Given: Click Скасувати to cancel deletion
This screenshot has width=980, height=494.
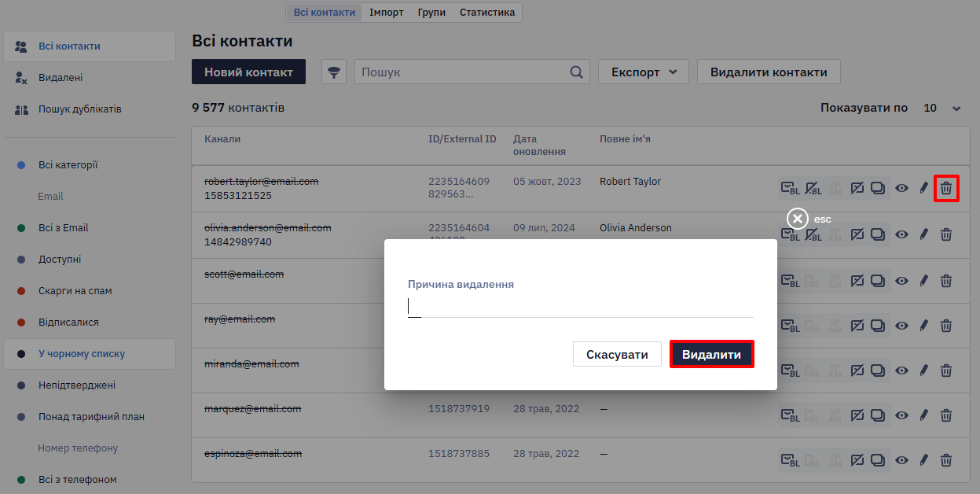Looking at the screenshot, I should pyautogui.click(x=617, y=354).
